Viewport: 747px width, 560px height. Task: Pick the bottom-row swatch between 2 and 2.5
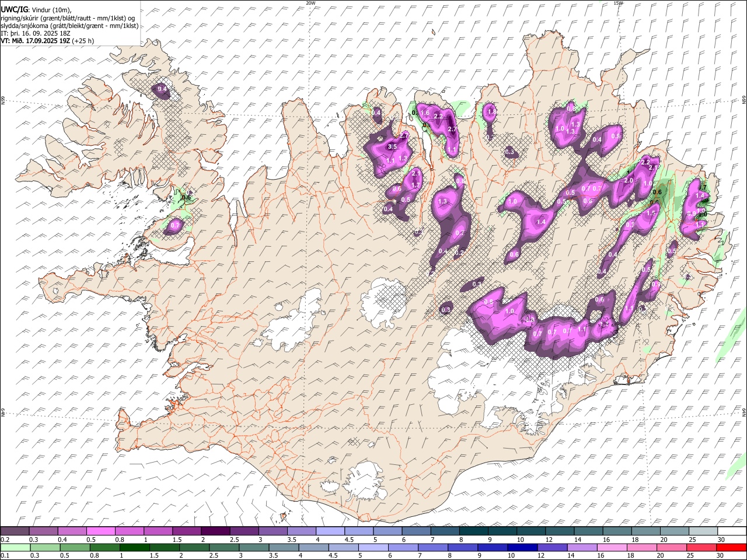pyautogui.click(x=194, y=547)
